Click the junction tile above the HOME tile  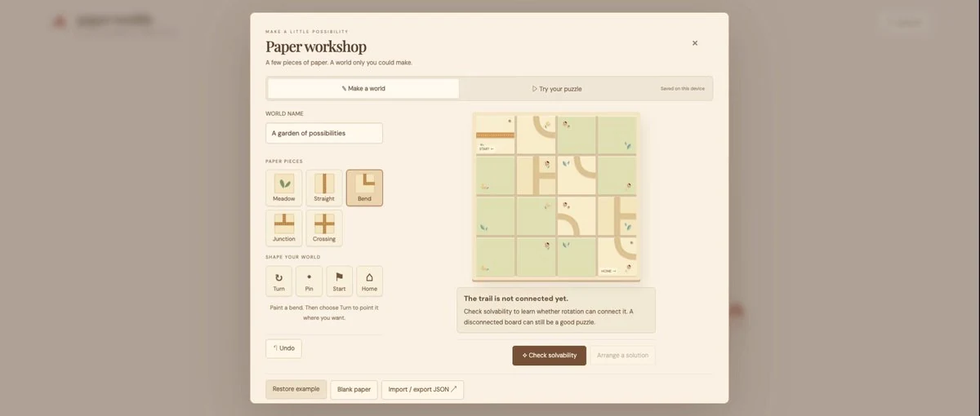coord(617,216)
